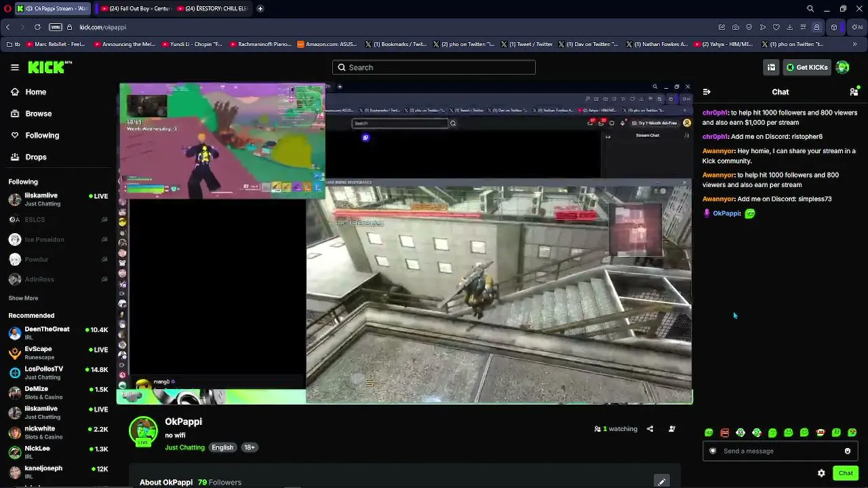Viewport: 868px width, 488px height.
Task: Click the moderator icon beside share
Action: [x=672, y=428]
